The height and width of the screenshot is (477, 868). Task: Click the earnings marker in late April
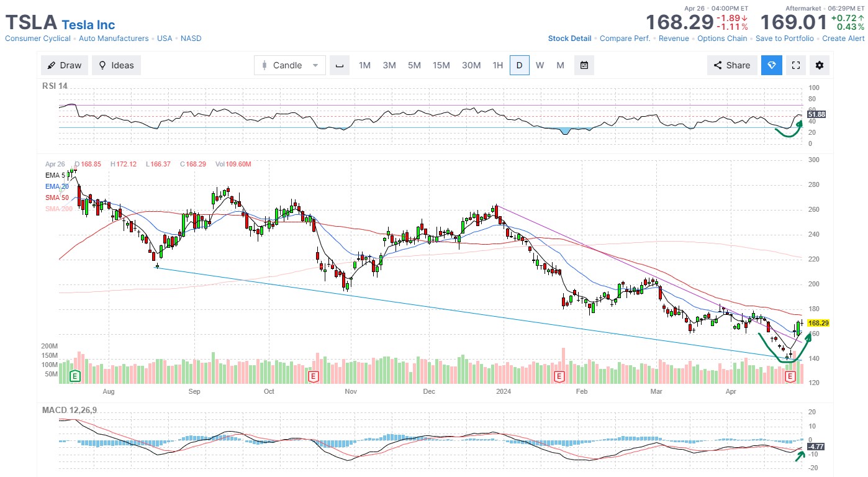(790, 376)
